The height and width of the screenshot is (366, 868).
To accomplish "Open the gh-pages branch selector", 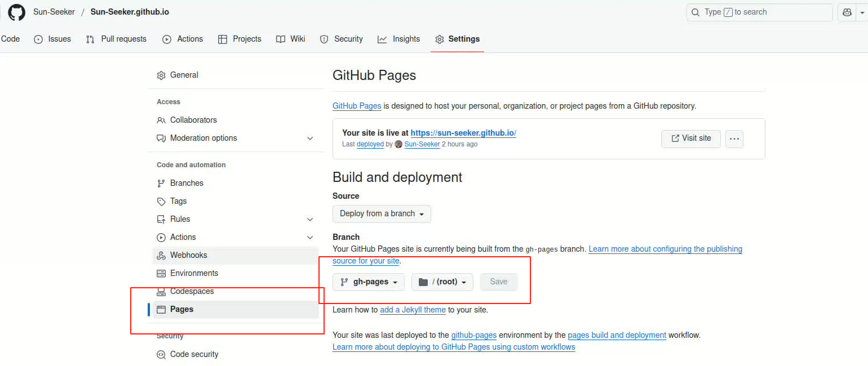I will (x=369, y=282).
